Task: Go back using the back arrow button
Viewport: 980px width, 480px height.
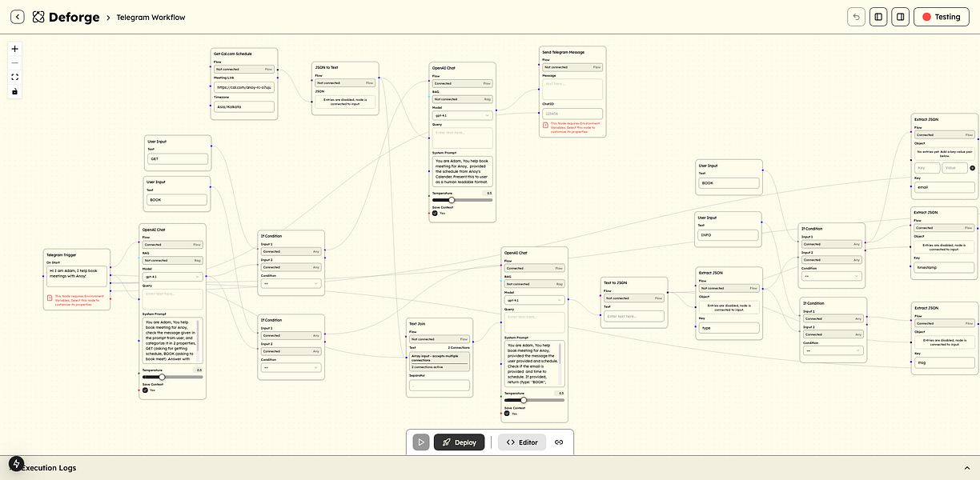Action: click(17, 17)
